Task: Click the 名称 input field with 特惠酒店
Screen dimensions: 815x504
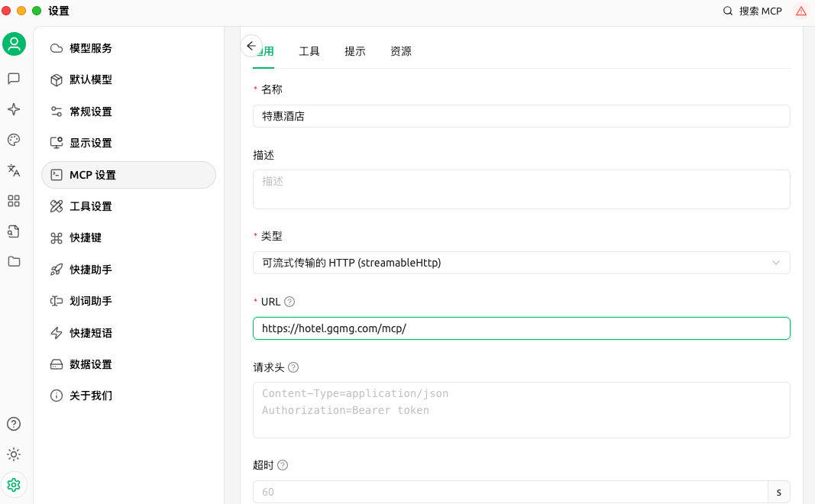Action: pyautogui.click(x=521, y=116)
